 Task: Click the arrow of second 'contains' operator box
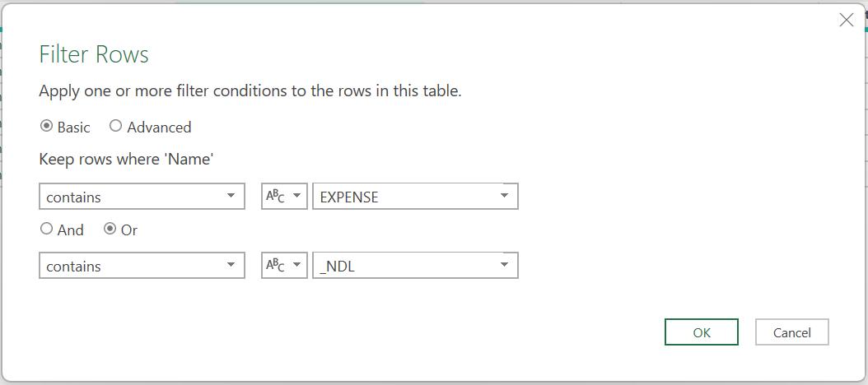click(231, 265)
